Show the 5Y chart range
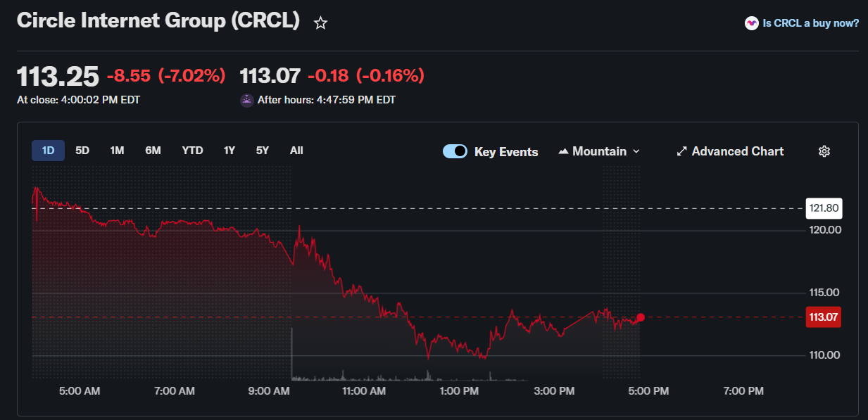This screenshot has width=868, height=420. [x=263, y=151]
